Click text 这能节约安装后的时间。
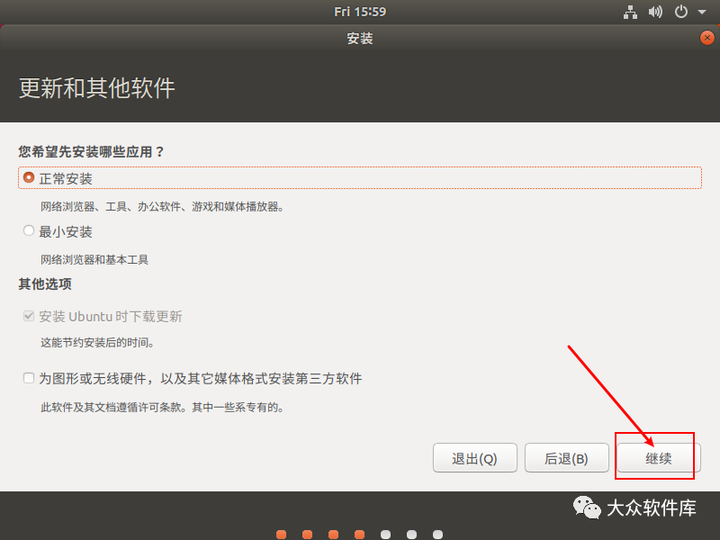The width and height of the screenshot is (720, 540). coord(97,343)
